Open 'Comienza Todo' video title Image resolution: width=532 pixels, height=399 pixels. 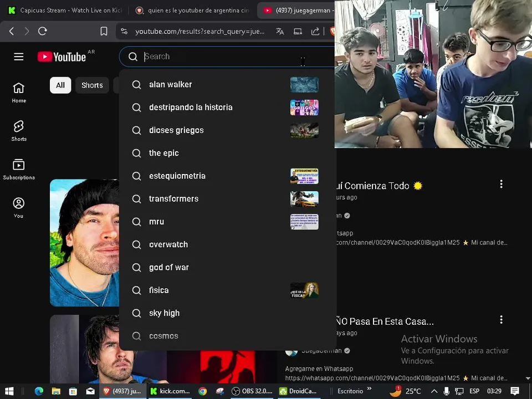point(378,186)
